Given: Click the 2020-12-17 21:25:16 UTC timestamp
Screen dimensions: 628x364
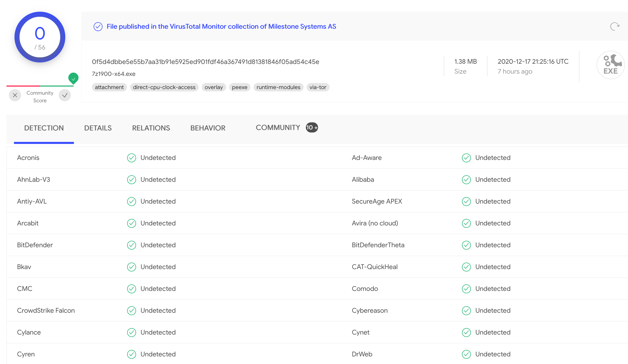Looking at the screenshot, I should click(533, 61).
